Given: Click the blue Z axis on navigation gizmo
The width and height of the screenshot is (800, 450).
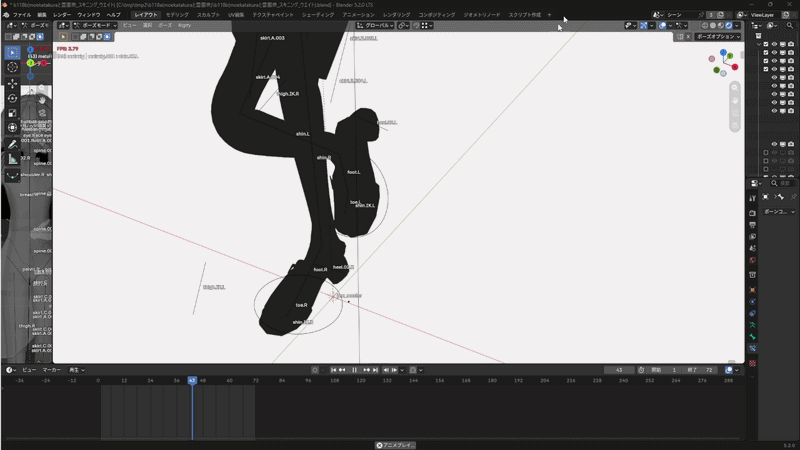Looking at the screenshot, I should coord(723,53).
